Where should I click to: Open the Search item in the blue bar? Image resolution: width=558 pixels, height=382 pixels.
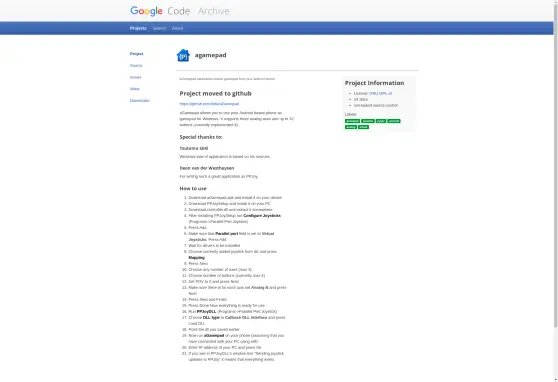pyautogui.click(x=159, y=28)
